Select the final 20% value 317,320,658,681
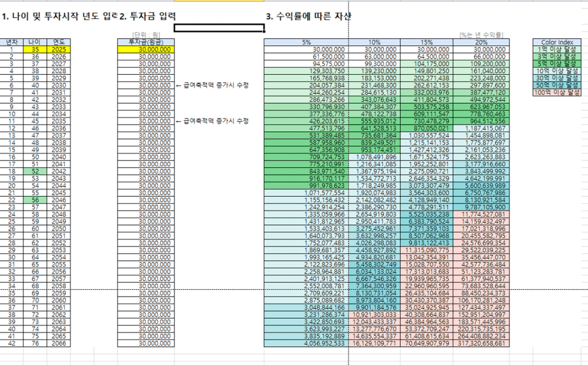Screen dimensions: 588x365 481,343
